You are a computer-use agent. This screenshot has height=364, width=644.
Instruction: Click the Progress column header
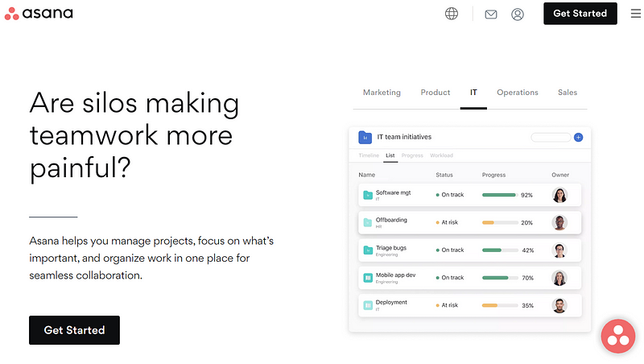click(x=493, y=175)
